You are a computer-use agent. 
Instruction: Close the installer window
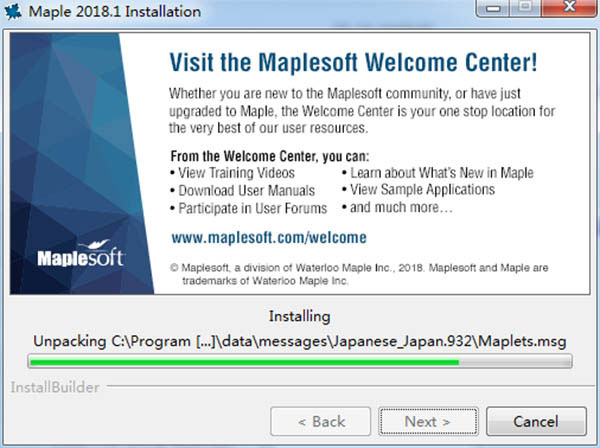point(569,8)
